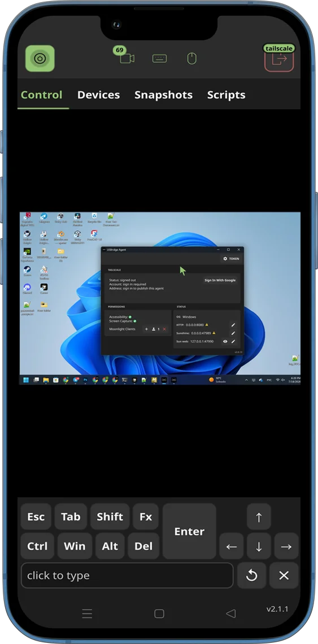Select the Unity Hub desktop icon

tap(60, 217)
